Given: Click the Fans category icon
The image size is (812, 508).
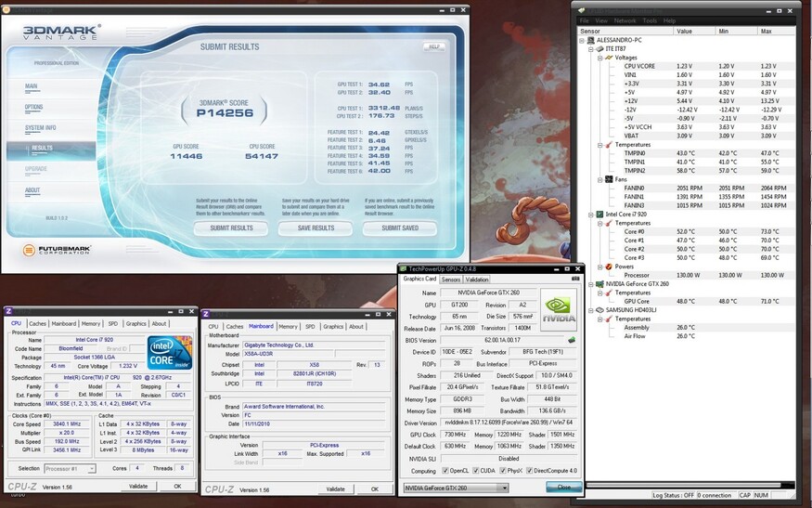Looking at the screenshot, I should click(x=609, y=179).
